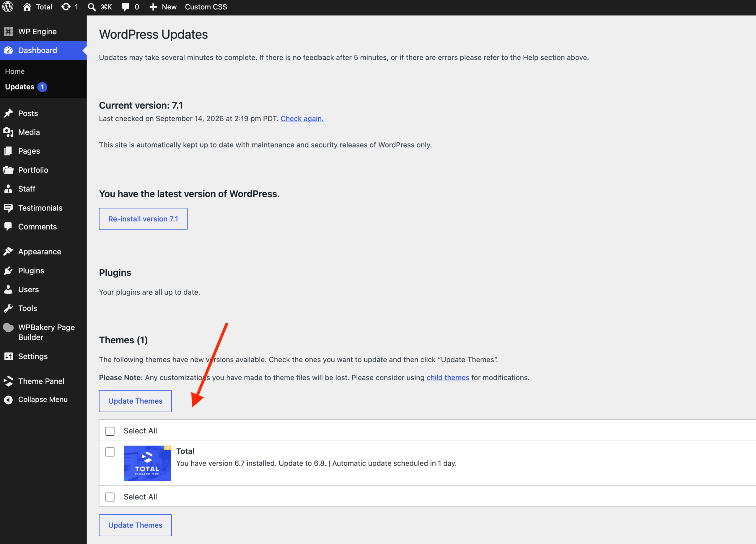Click the Total theme thumbnail

(147, 463)
